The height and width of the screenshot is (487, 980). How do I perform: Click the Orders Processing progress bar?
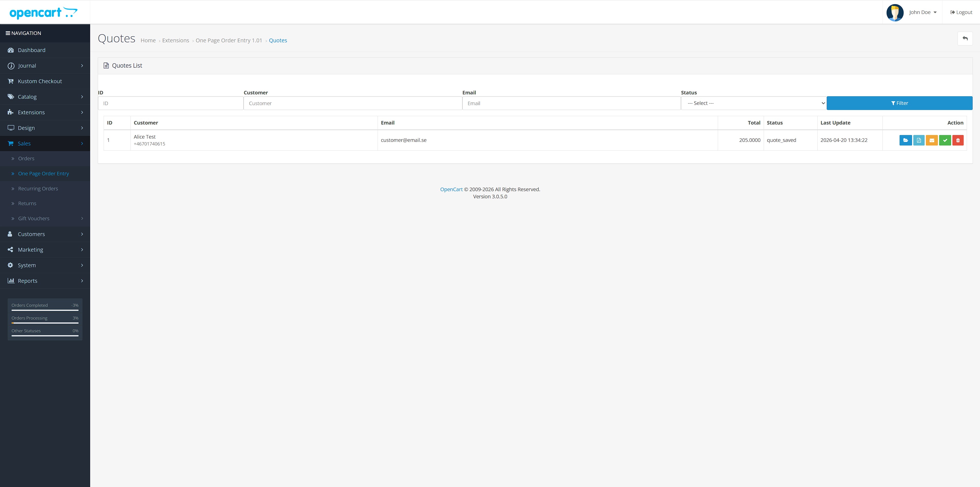click(44, 323)
